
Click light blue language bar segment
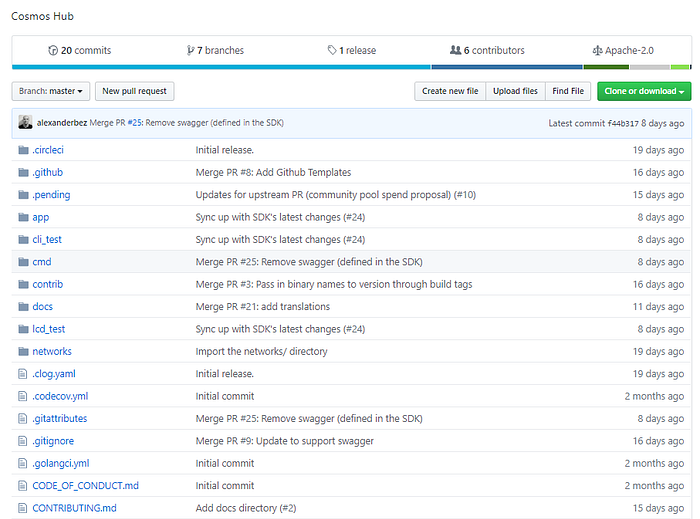(221, 67)
